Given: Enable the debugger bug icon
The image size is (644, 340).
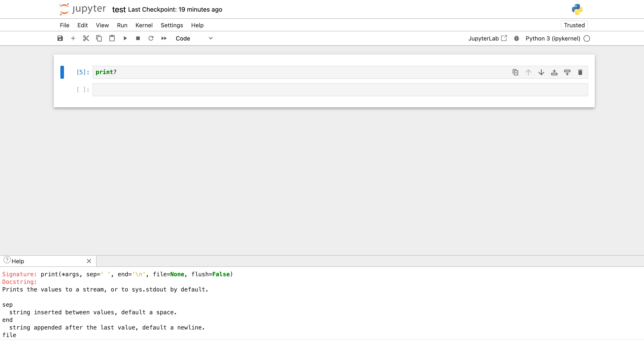Looking at the screenshot, I should tap(517, 38).
